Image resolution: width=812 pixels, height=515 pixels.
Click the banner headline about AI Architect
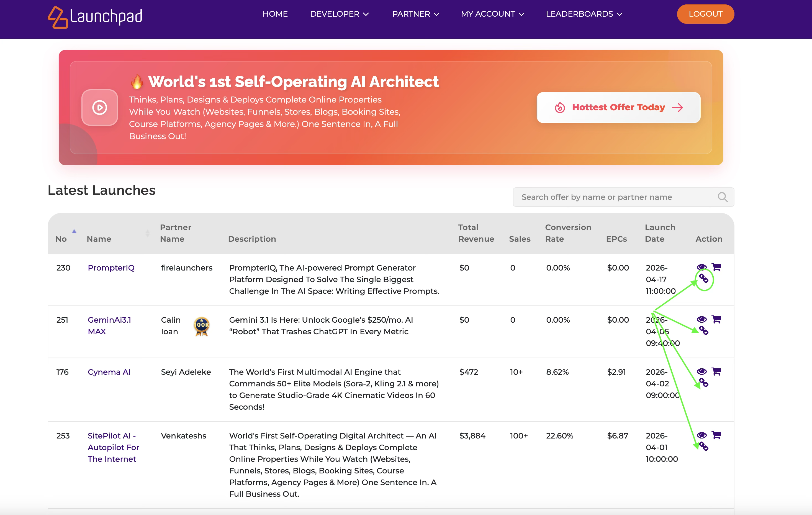pos(293,82)
